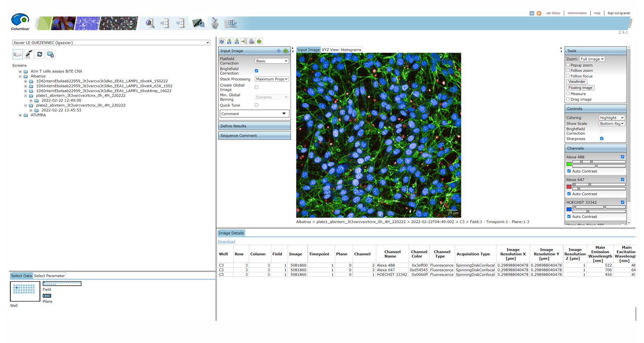Click the blue plus icon in Input Image header

[279, 51]
